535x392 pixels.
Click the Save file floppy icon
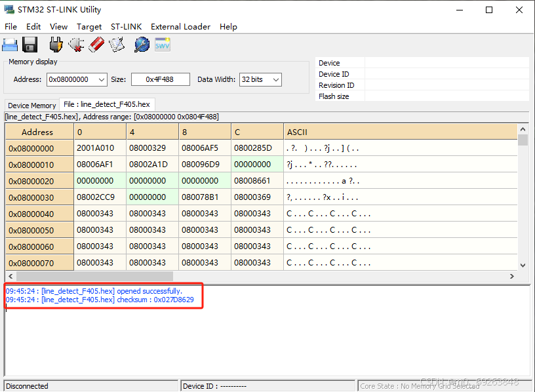pos(30,45)
